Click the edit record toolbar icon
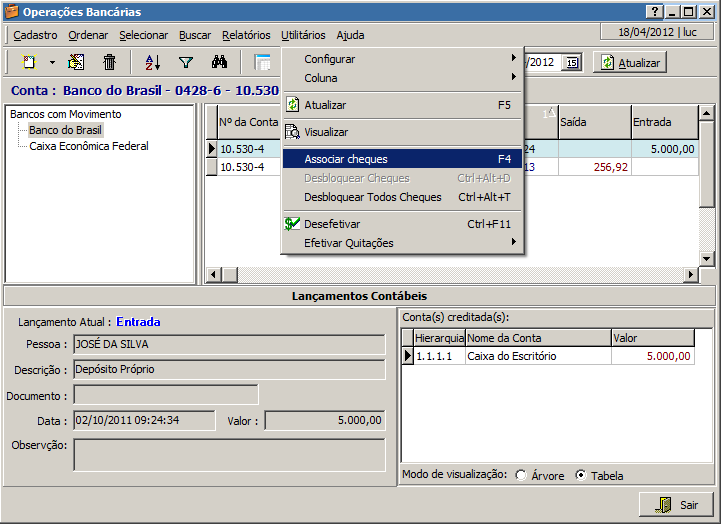This screenshot has width=721, height=524. (76, 62)
